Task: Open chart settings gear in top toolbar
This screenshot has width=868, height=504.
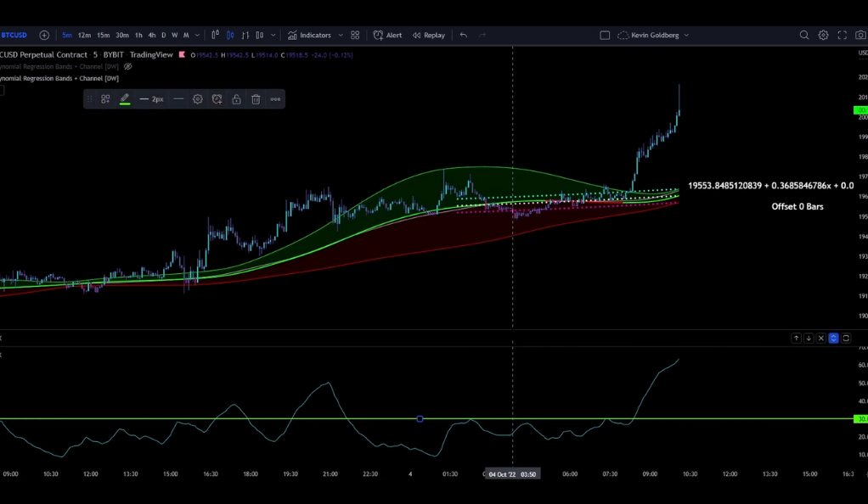Action: point(823,35)
